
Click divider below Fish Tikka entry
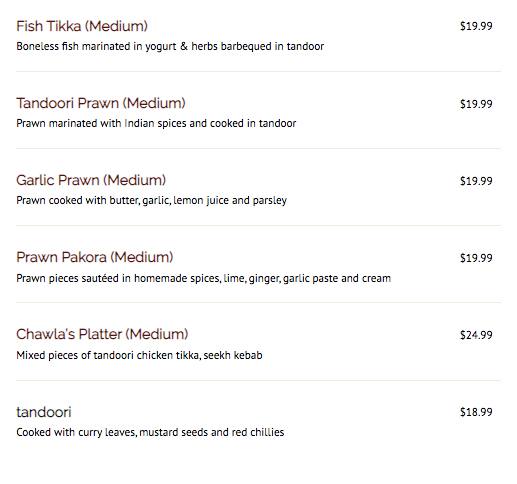coord(258,71)
